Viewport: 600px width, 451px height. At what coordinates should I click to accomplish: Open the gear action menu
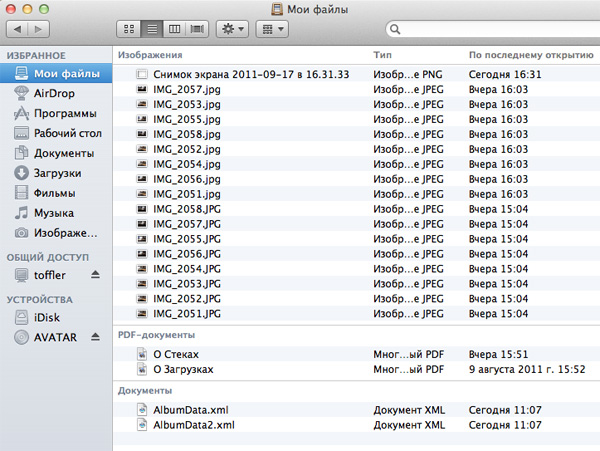click(233, 30)
